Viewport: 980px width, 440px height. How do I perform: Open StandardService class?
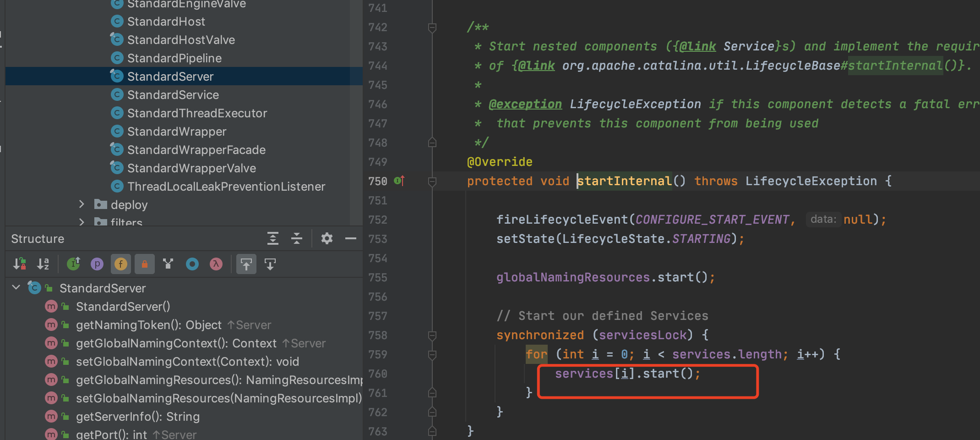173,95
